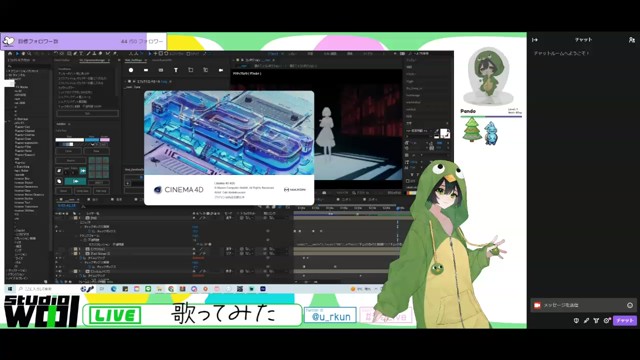This screenshot has height=360, width=640.
Task: Click the teal align arrow button
Action: [x=76, y=181]
